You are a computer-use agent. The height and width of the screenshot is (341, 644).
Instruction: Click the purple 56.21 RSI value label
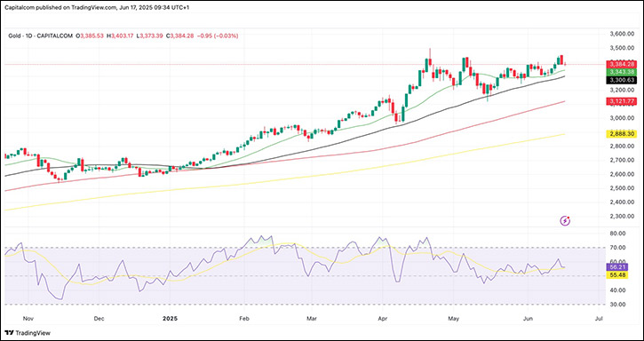click(x=616, y=266)
